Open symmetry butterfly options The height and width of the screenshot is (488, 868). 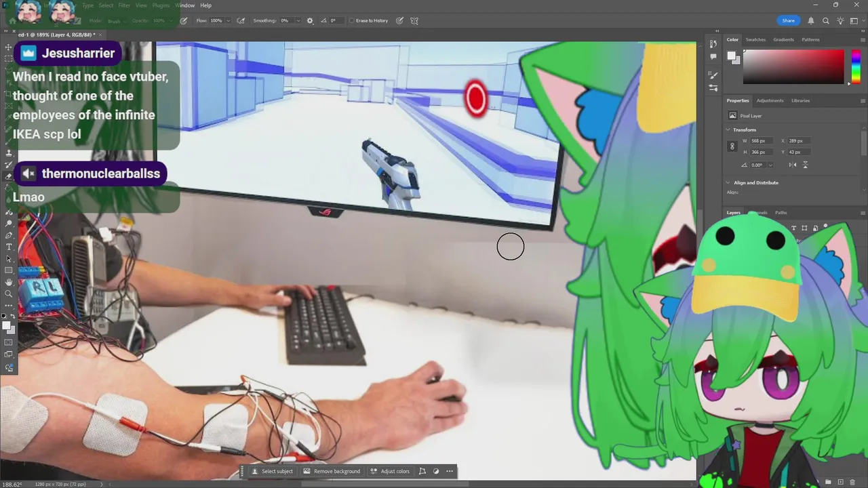tap(414, 21)
